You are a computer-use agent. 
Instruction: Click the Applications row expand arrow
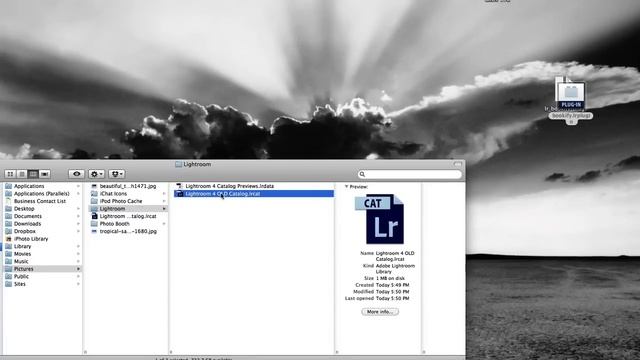[x=78, y=186]
